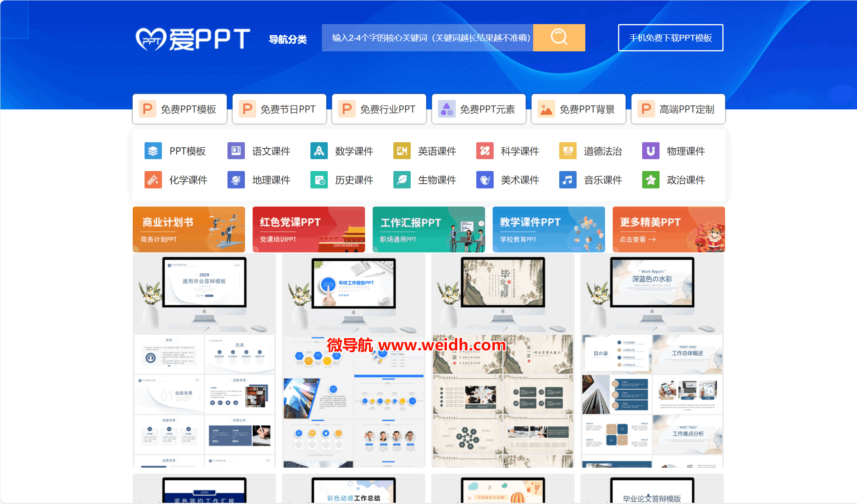Click the picture icon for 免费PPT背景
The image size is (857, 504).
pos(547,109)
